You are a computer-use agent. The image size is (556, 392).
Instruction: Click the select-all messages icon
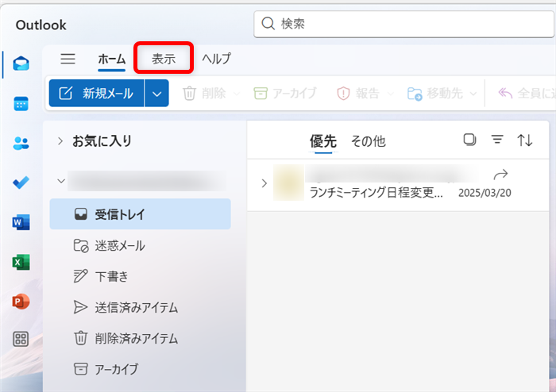point(469,140)
